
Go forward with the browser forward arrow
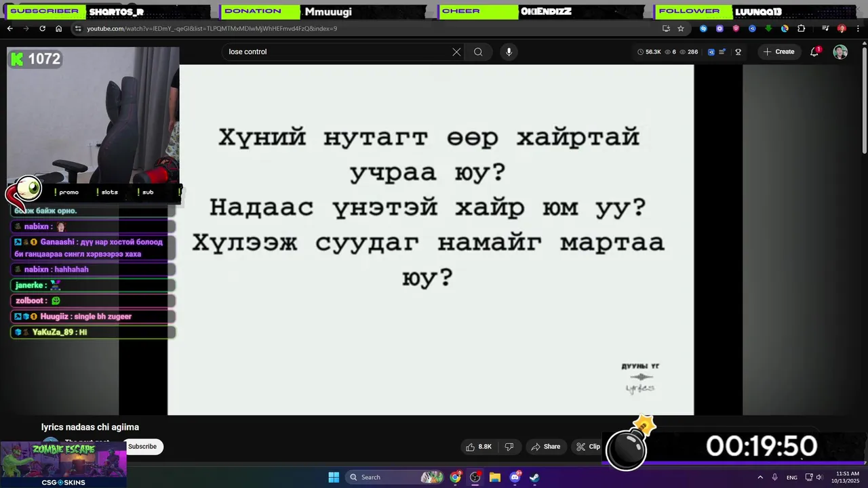tap(26, 28)
